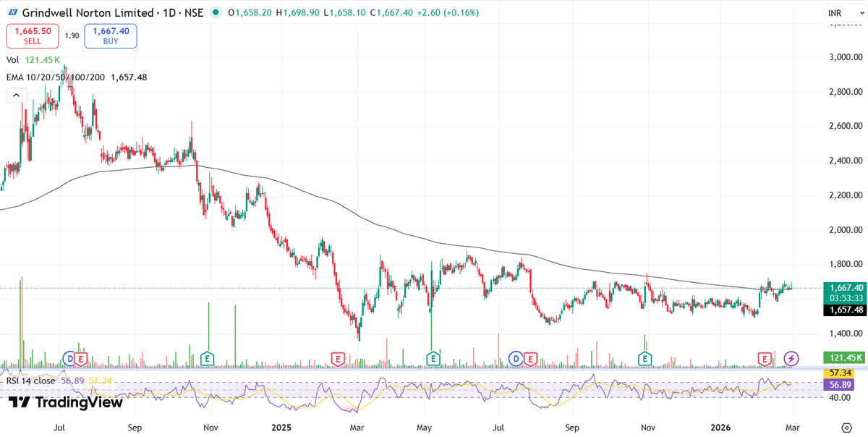868x437 pixels.
Task: Click the green market status dot
Action: [x=216, y=13]
